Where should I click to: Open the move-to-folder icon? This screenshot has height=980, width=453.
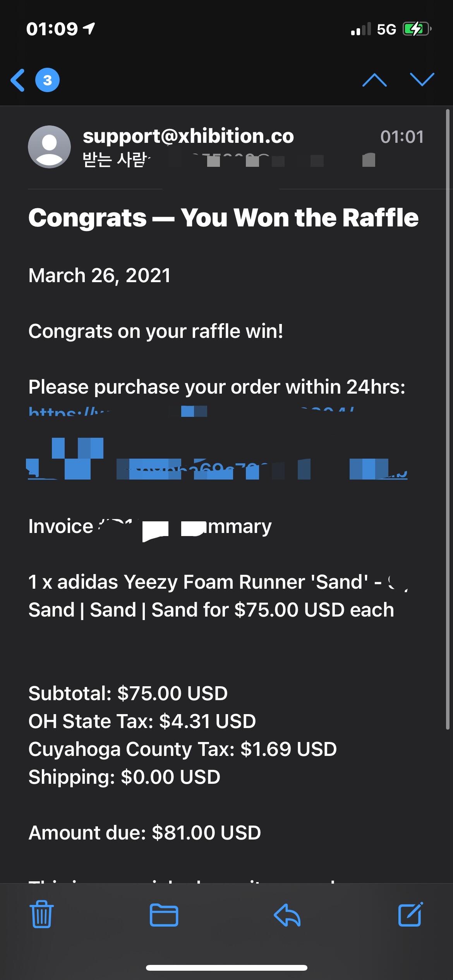164,915
